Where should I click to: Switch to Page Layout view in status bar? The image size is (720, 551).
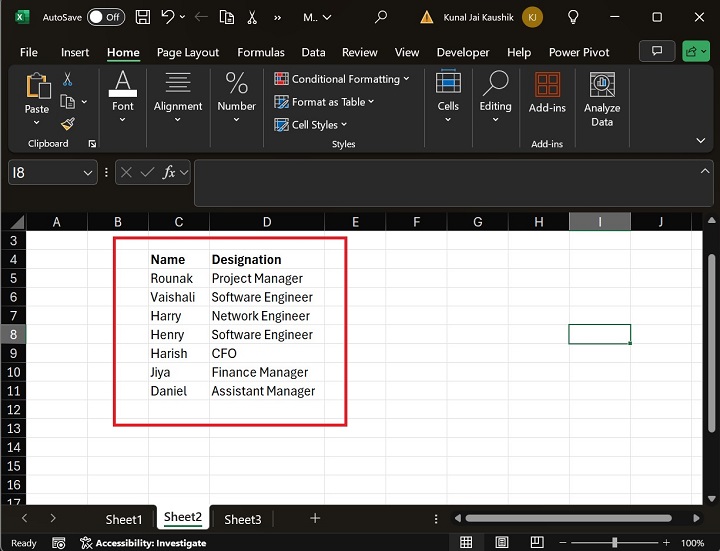click(x=503, y=543)
